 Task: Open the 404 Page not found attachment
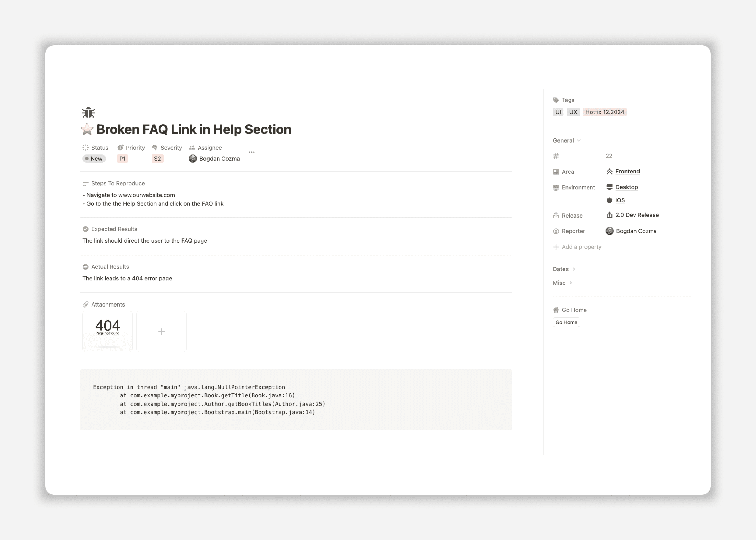coord(107,332)
